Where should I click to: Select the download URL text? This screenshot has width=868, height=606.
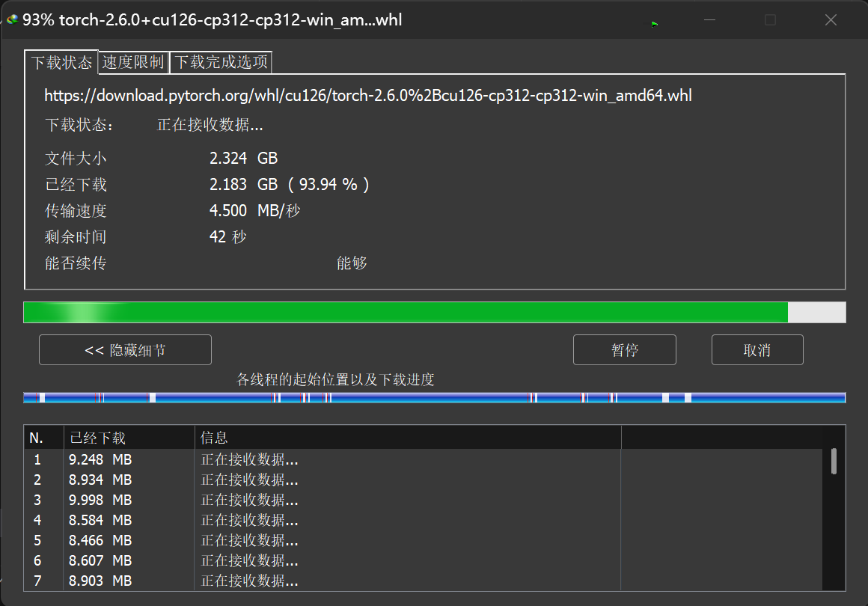coord(368,96)
